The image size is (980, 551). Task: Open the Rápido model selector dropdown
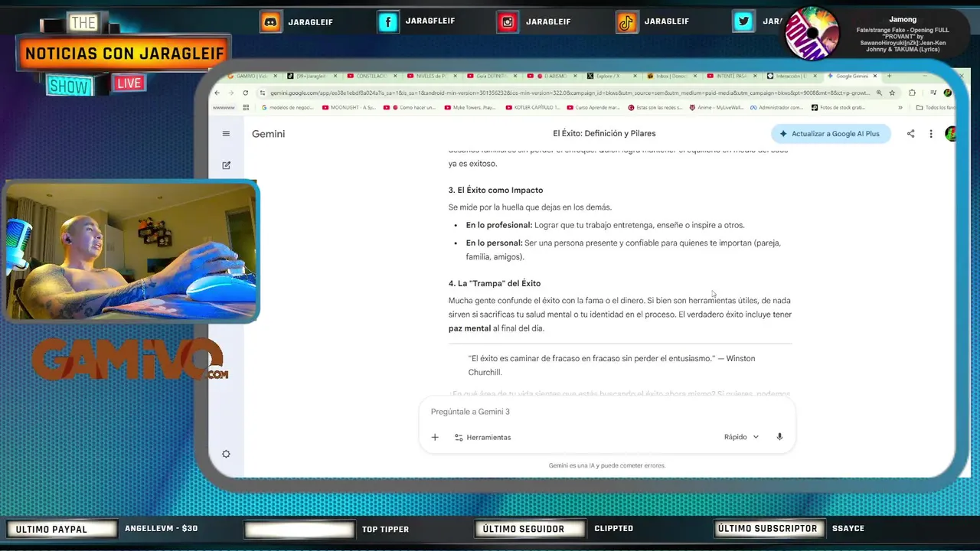click(x=741, y=437)
